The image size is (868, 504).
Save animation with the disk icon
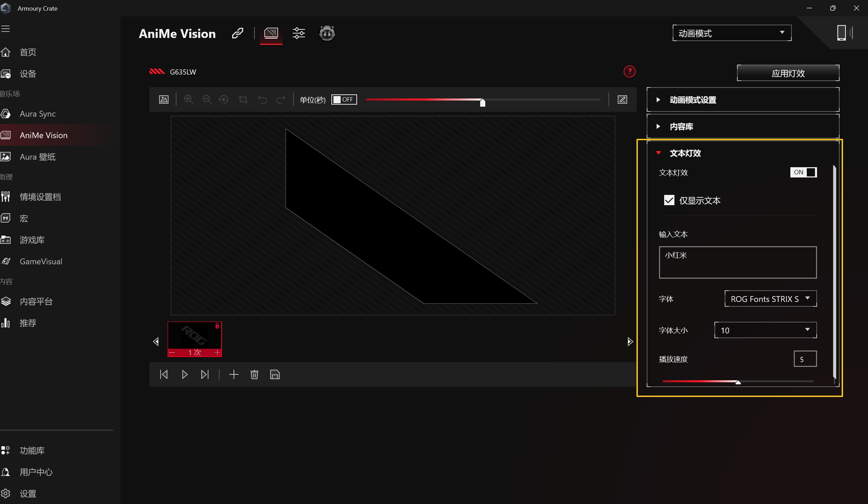coord(275,374)
